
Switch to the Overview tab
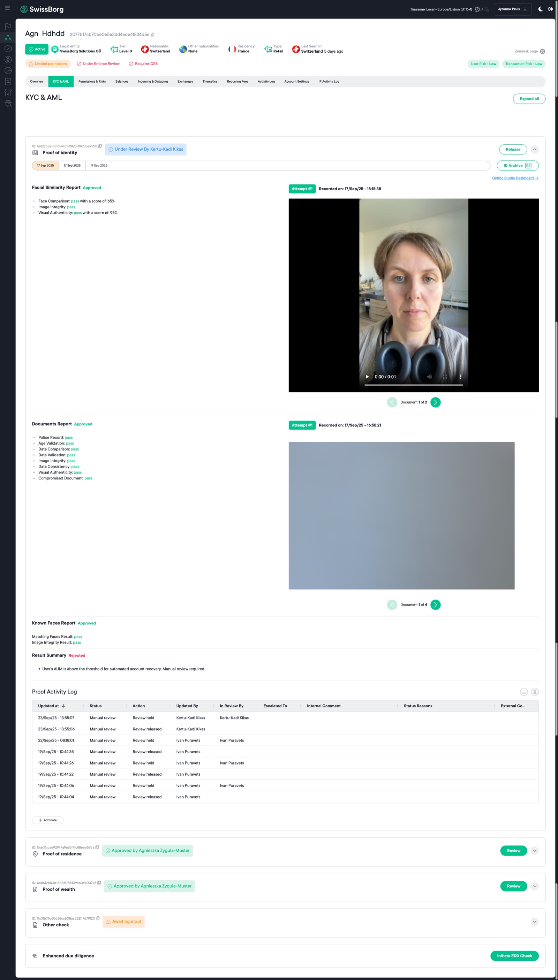pos(37,82)
